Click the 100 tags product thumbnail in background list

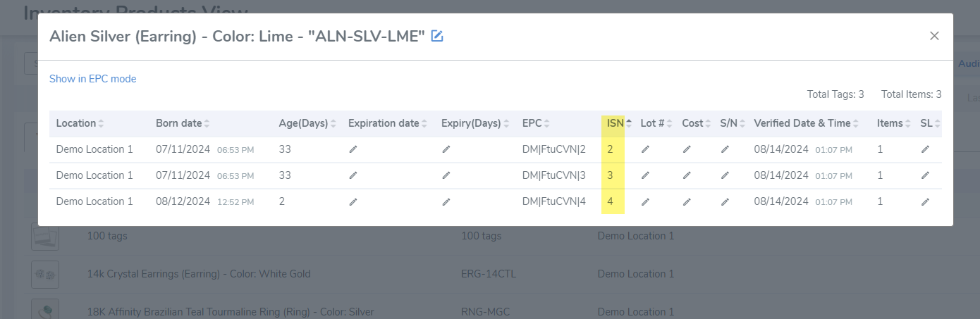coord(45,236)
